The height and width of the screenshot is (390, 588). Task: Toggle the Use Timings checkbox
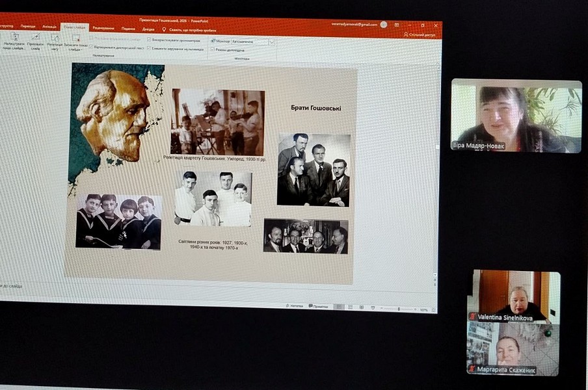pyautogui.click(x=149, y=40)
